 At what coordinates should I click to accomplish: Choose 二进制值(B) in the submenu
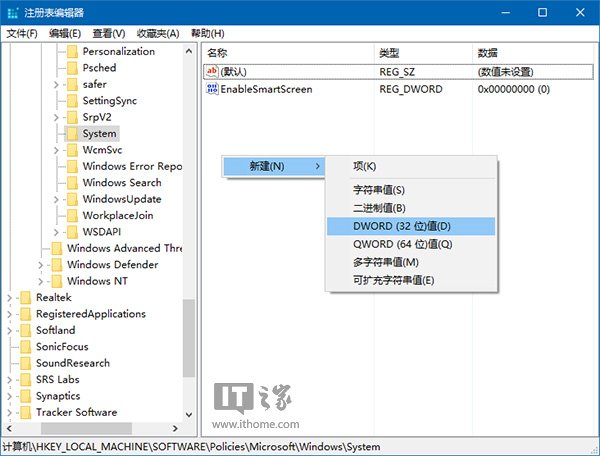pyautogui.click(x=411, y=208)
